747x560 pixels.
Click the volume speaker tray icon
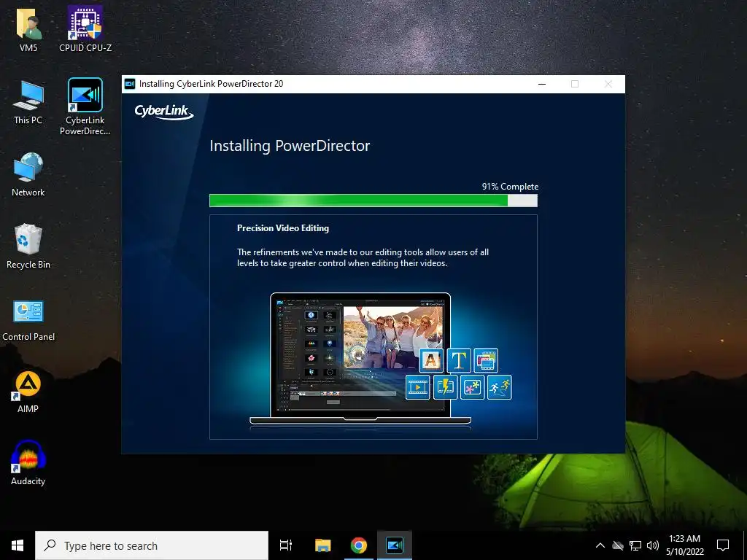(x=653, y=545)
